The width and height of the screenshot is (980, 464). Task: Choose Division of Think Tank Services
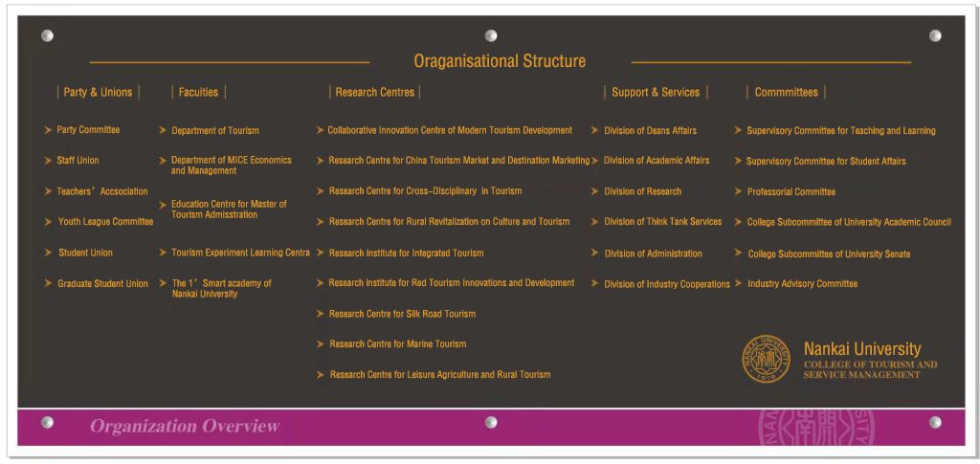click(x=662, y=222)
